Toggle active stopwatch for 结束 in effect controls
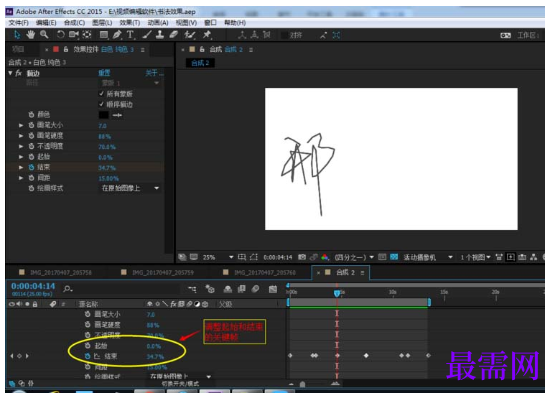 (x=31, y=167)
